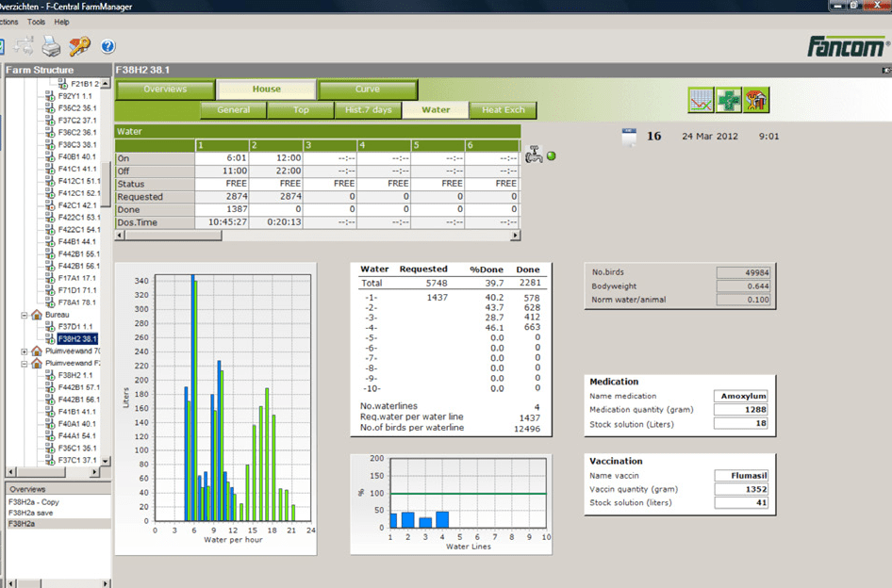Select F37D1 1.1 in the farm tree
Viewport: 892px width, 588px height.
[x=74, y=326]
